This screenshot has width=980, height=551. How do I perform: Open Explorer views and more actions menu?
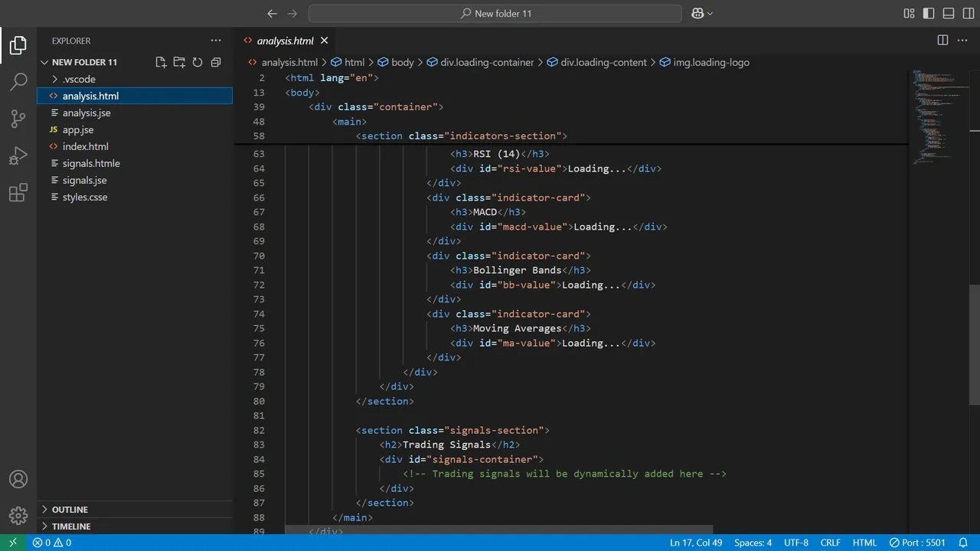point(216,41)
